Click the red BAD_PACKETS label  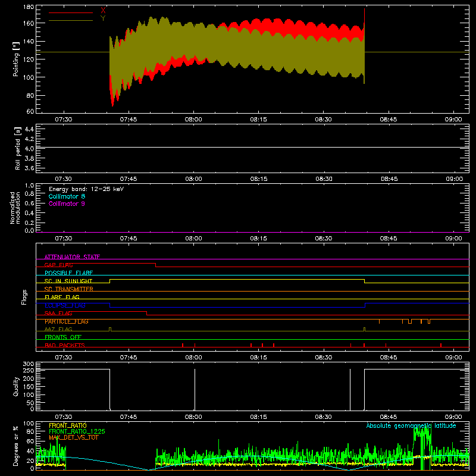[65, 345]
